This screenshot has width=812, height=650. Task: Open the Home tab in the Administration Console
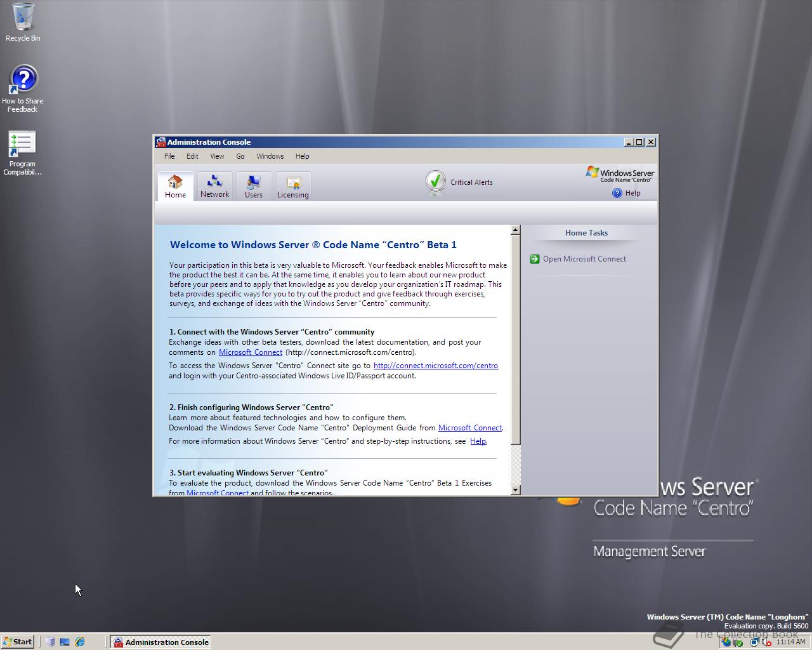175,187
